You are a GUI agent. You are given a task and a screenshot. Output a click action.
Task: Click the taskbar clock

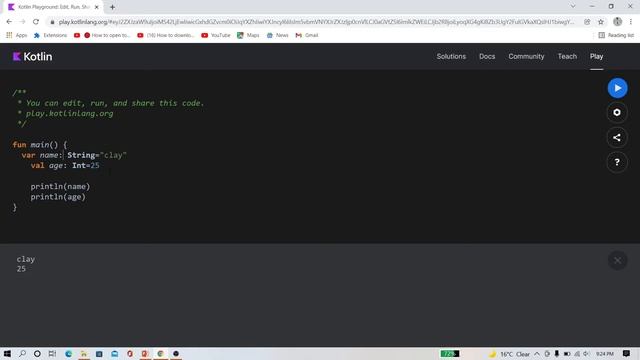pyautogui.click(x=604, y=354)
